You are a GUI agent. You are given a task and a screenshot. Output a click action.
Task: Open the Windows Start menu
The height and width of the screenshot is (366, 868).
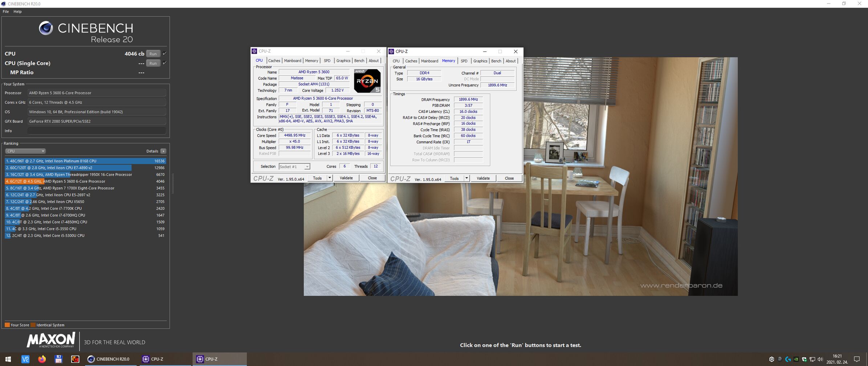click(x=8, y=359)
